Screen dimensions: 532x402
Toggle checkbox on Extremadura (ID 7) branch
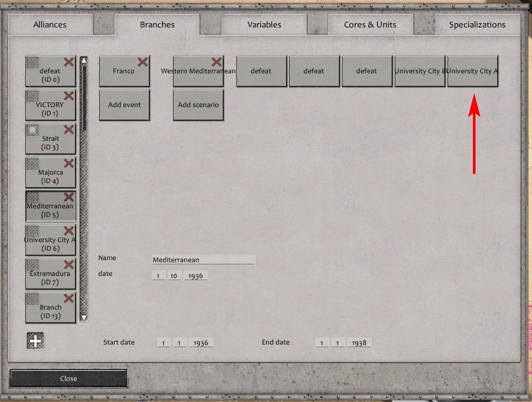33,265
